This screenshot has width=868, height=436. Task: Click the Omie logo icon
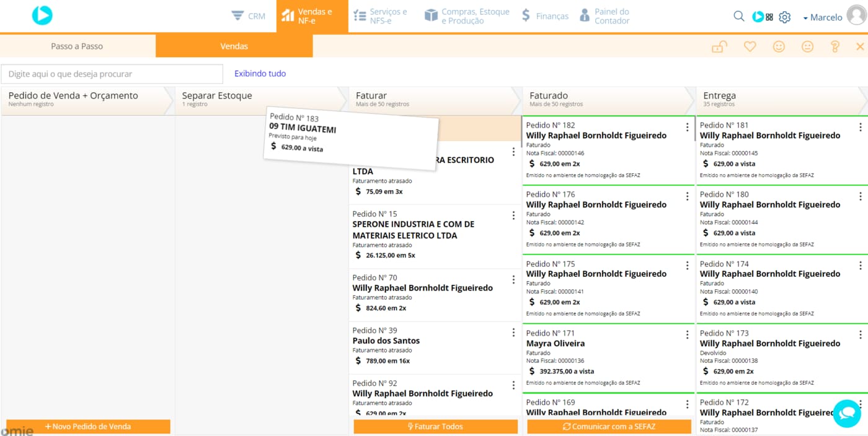(x=42, y=15)
